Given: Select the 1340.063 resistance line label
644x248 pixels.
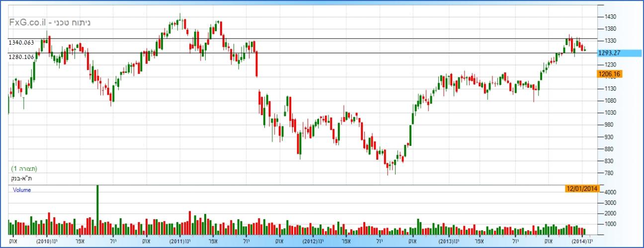Looking at the screenshot, I should pos(21,43).
